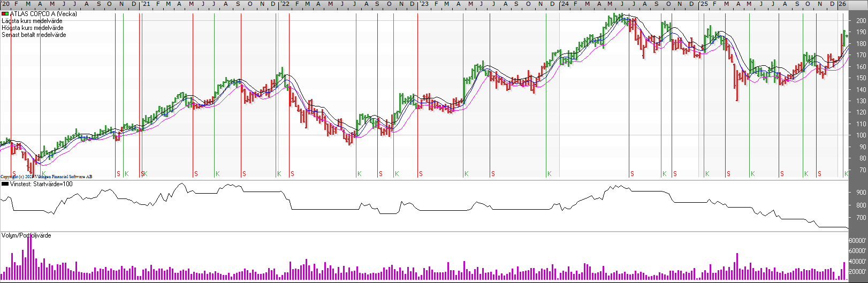Open the Vikingen Financial Software copyright text

pyautogui.click(x=47, y=177)
